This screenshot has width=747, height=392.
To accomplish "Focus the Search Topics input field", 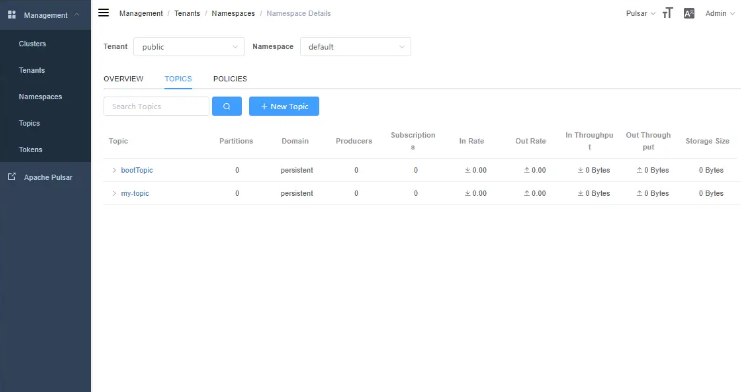I will (156, 106).
